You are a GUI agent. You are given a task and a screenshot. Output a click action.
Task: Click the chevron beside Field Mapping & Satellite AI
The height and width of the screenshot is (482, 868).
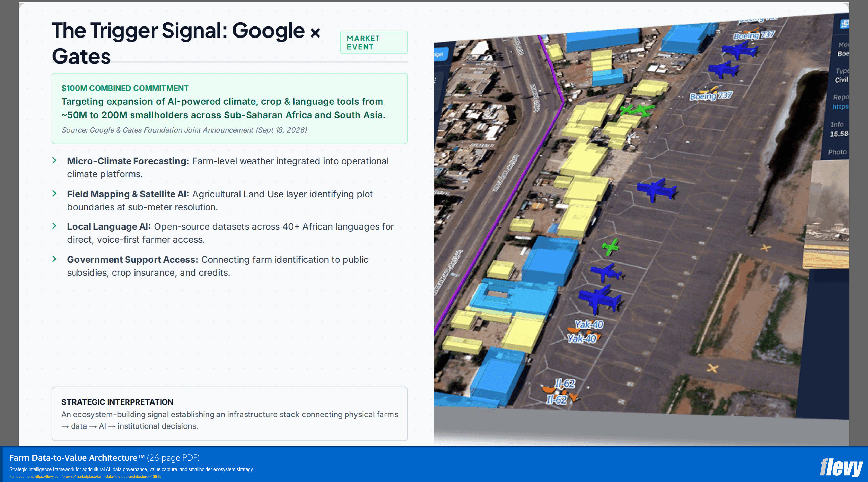[54, 194]
